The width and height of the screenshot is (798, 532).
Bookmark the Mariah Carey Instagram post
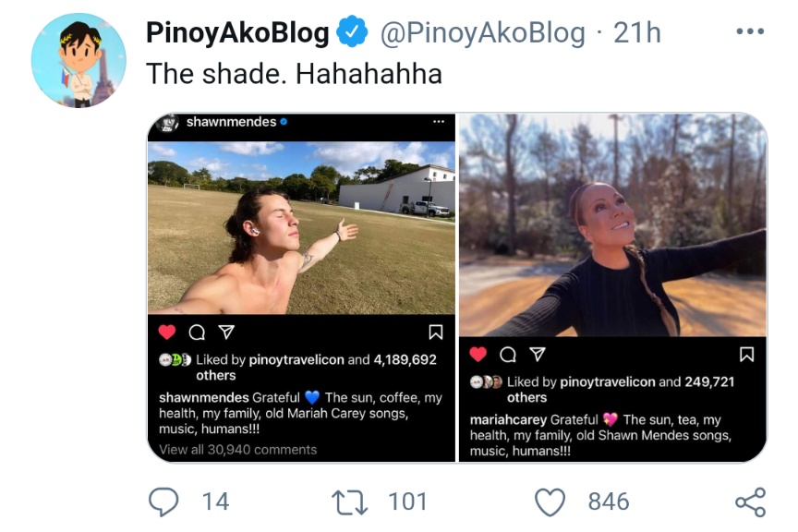coord(746,355)
